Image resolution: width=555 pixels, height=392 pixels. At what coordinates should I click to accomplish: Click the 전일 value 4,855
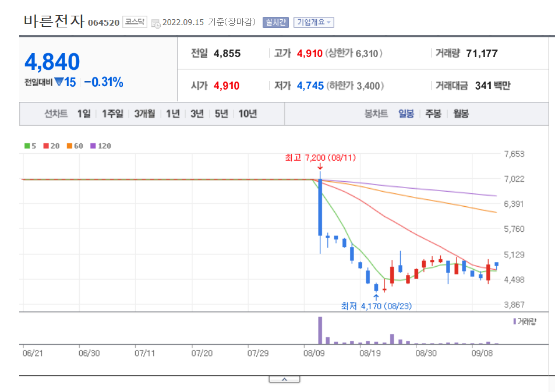tap(227, 54)
